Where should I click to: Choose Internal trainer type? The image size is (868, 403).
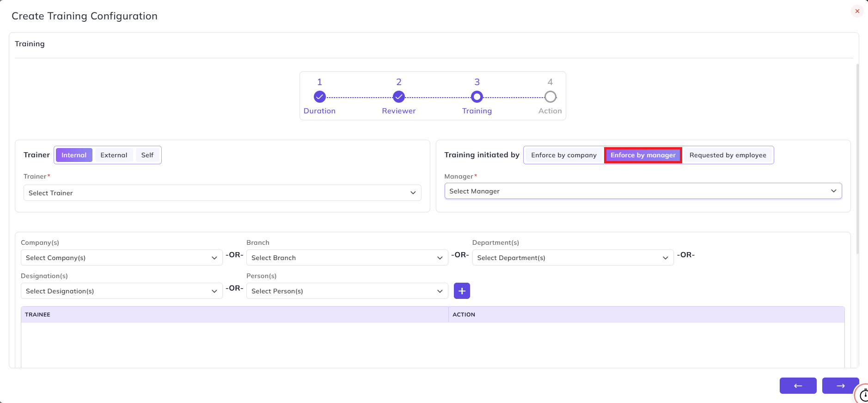74,155
